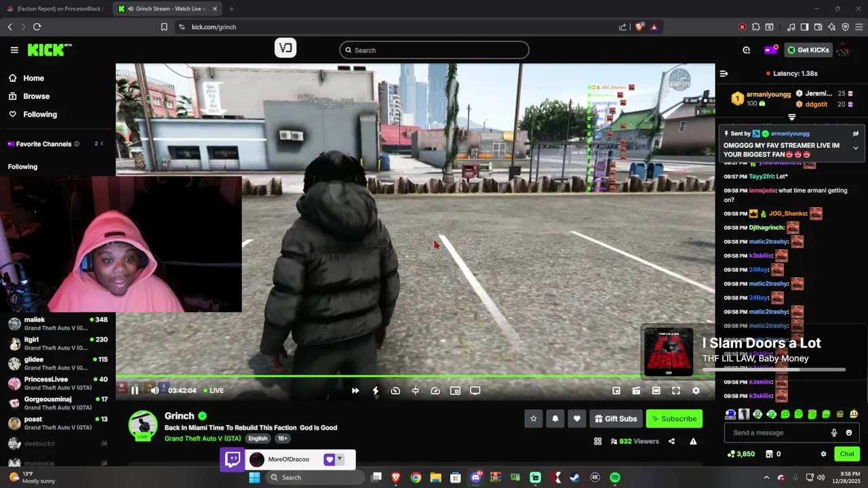Click the lightning bolt icon in player

(x=375, y=390)
